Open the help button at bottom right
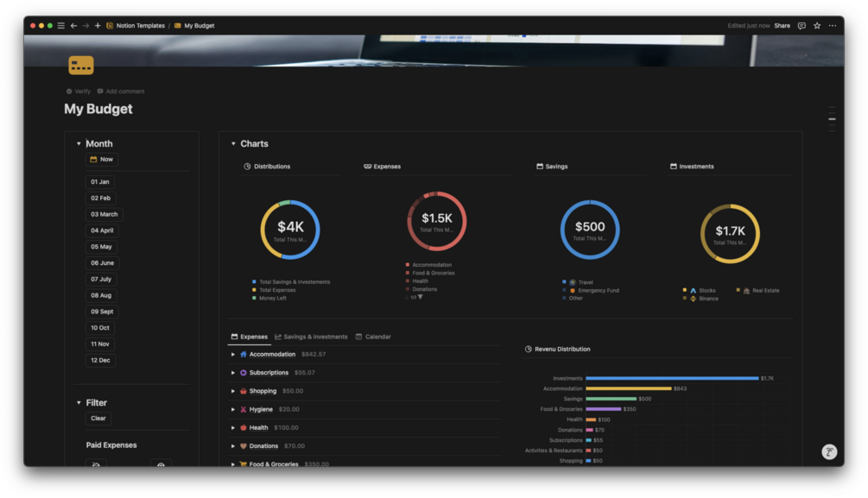Screen dimensions: 868x498 (x=828, y=452)
